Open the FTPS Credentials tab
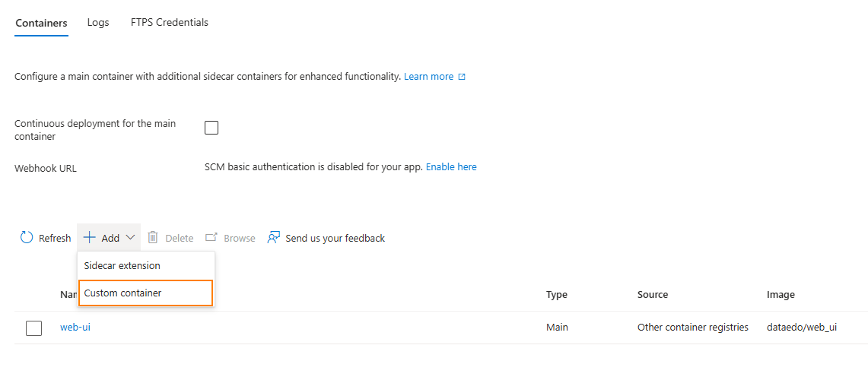Image resolution: width=868 pixels, height=380 pixels. tap(170, 23)
